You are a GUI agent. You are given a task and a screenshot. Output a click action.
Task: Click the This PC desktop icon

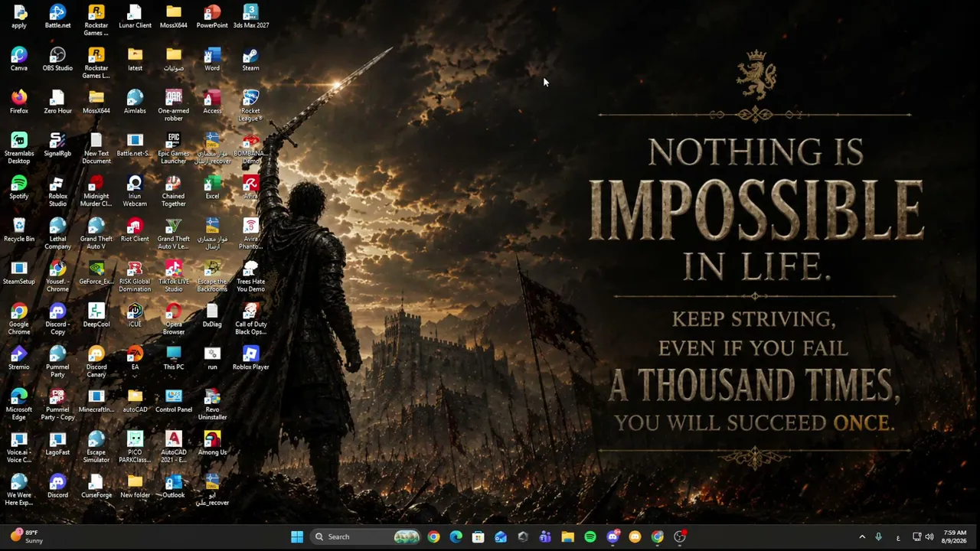click(174, 359)
